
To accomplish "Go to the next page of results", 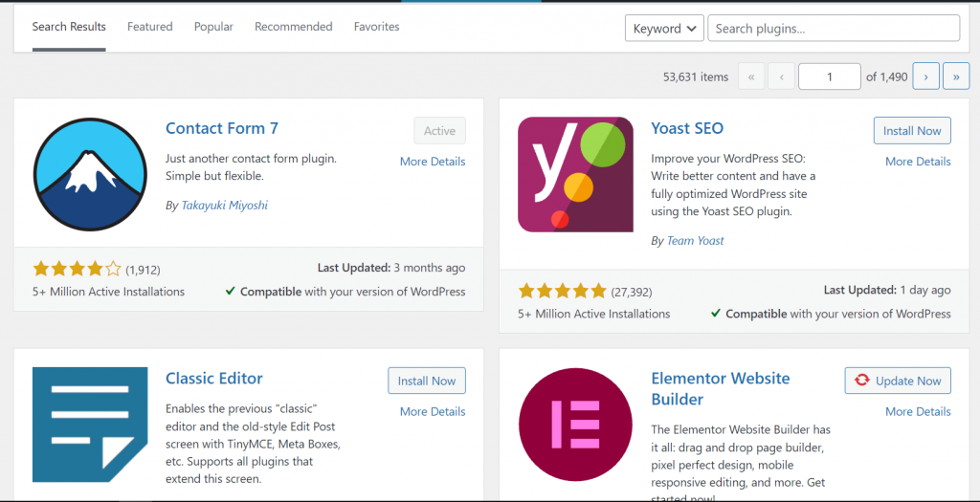I will tap(926, 76).
